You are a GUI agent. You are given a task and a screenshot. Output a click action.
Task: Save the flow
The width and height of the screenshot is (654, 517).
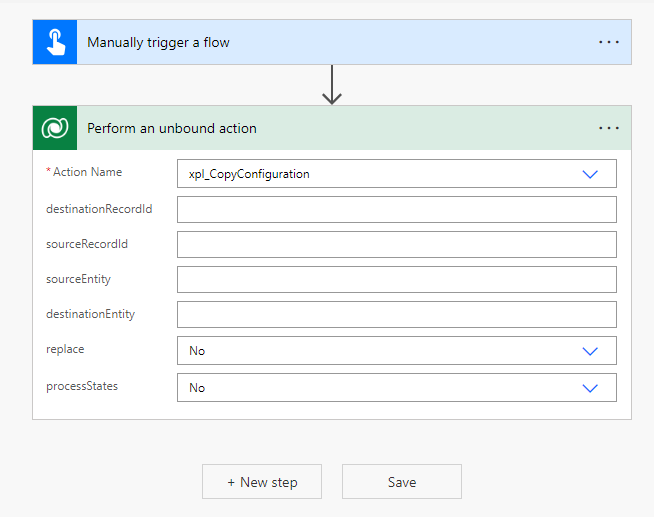coord(402,482)
